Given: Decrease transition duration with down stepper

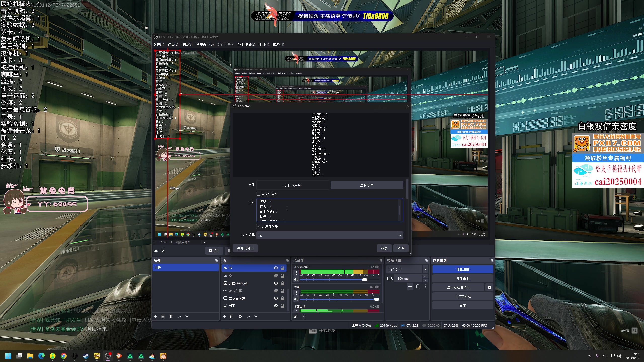Looking at the screenshot, I should coord(425,280).
